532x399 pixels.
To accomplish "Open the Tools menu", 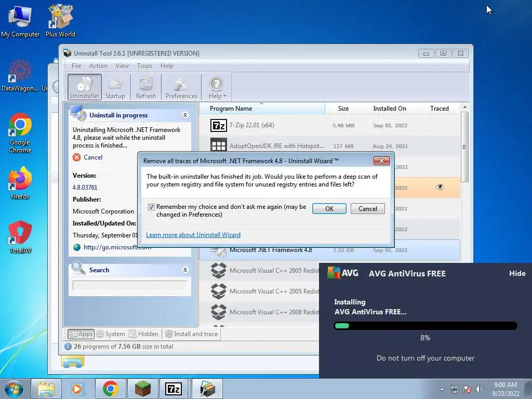I will pyautogui.click(x=144, y=66).
